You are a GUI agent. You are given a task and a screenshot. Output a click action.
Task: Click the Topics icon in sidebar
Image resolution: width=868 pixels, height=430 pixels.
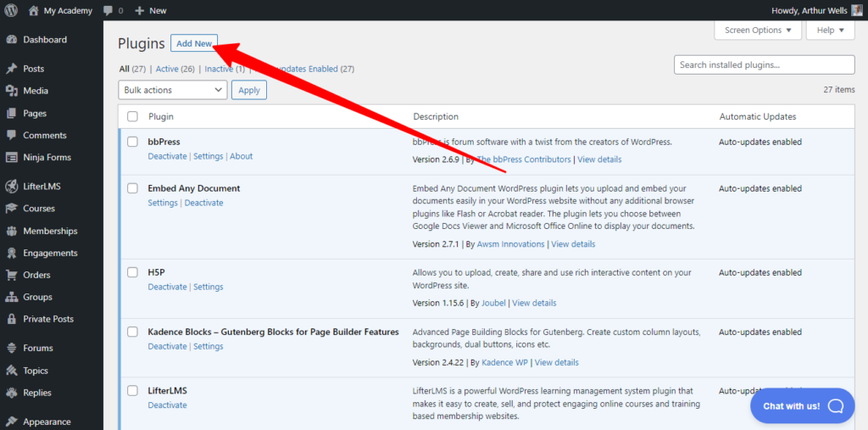click(11, 371)
